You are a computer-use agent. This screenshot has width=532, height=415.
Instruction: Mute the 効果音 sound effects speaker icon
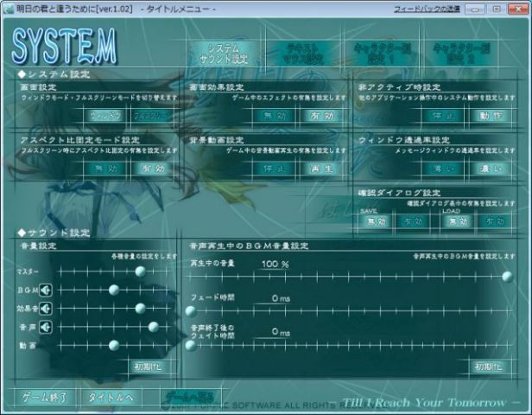(45, 308)
